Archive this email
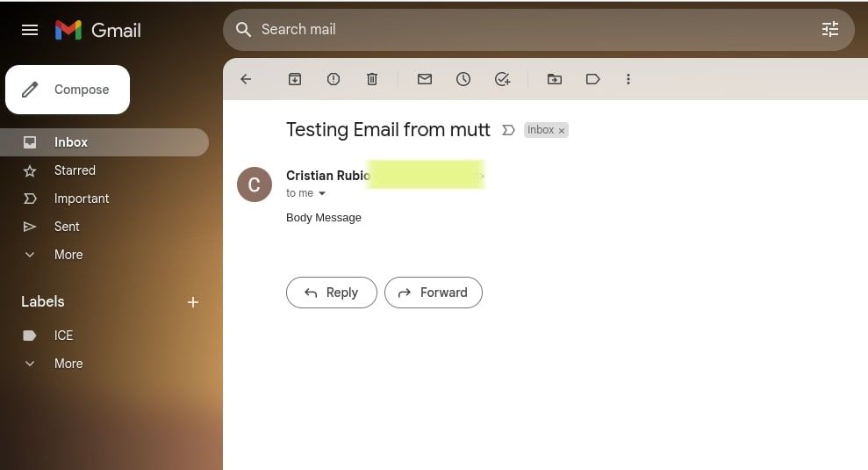Viewport: 868px width, 470px height. [295, 79]
